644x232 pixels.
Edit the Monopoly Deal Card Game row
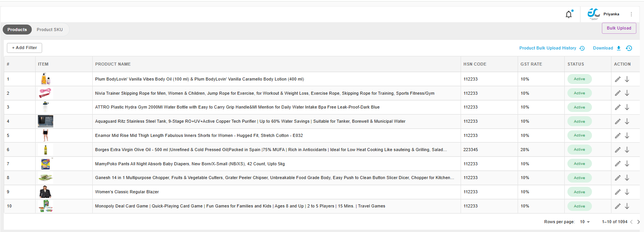(x=618, y=206)
